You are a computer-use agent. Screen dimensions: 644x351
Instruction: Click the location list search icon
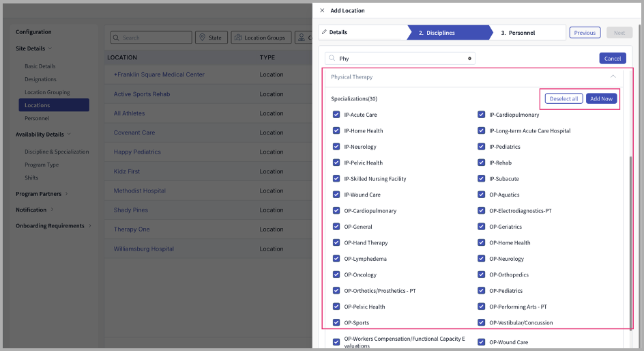point(116,38)
